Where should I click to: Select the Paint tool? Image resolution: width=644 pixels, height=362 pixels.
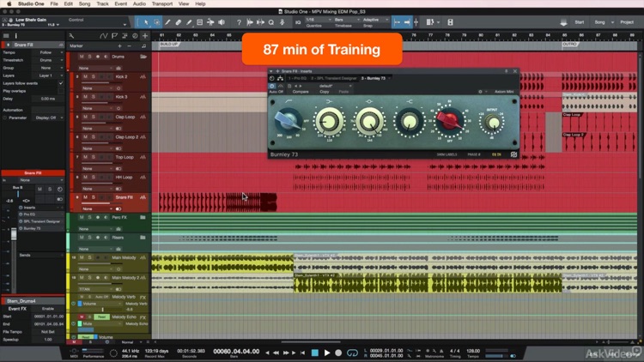pyautogui.click(x=189, y=22)
